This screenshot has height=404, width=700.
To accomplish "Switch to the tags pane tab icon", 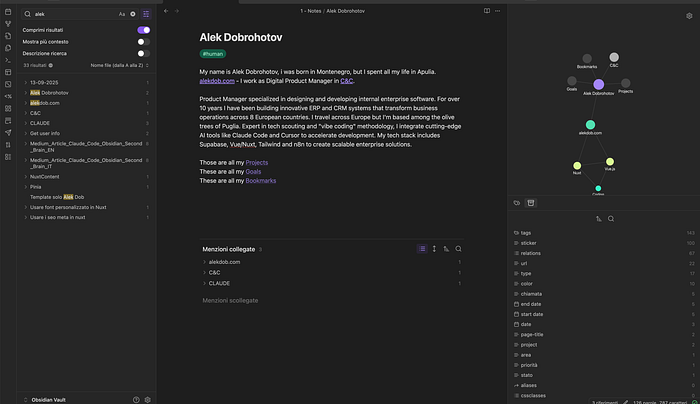I will [x=517, y=203].
